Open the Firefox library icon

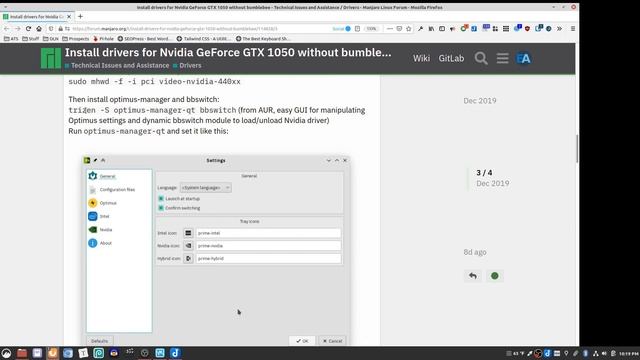pyautogui.click(x=431, y=29)
